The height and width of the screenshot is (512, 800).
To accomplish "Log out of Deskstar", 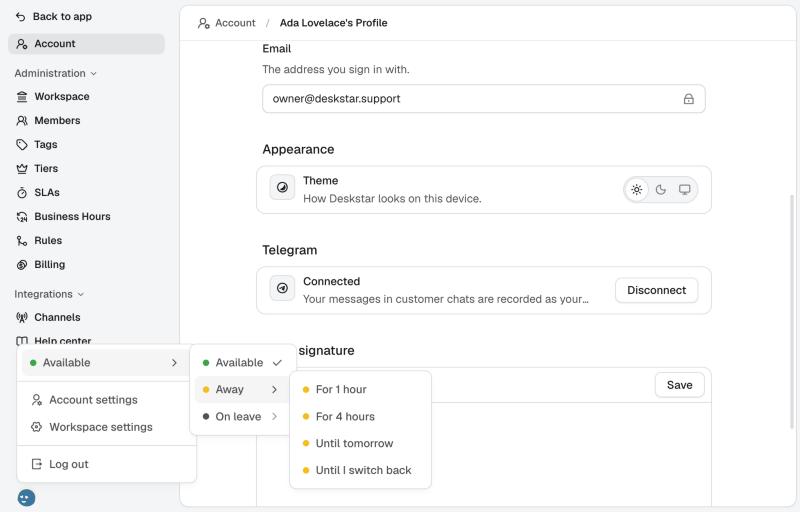I will 106,464.
